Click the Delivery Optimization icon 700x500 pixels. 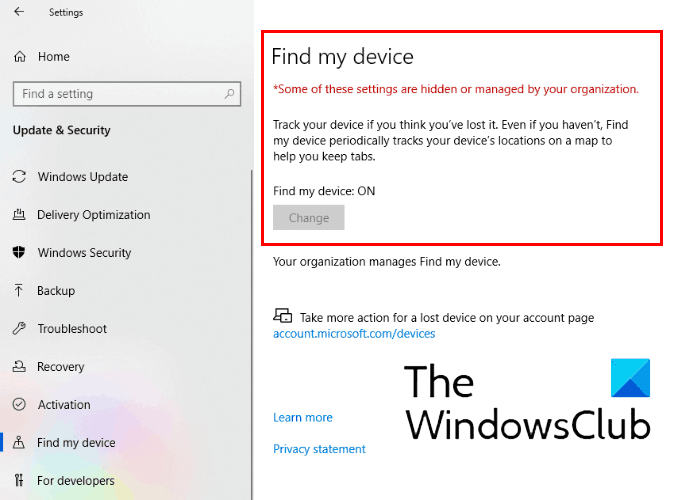coord(19,215)
